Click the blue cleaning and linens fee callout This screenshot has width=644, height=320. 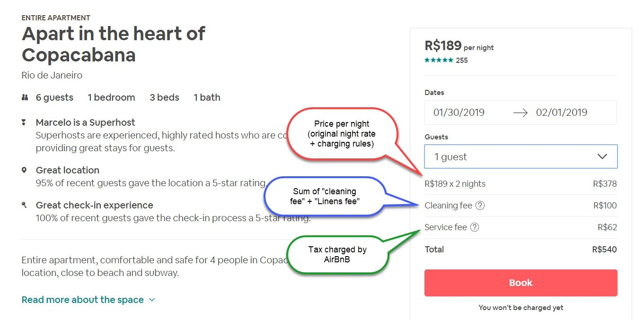click(x=324, y=196)
